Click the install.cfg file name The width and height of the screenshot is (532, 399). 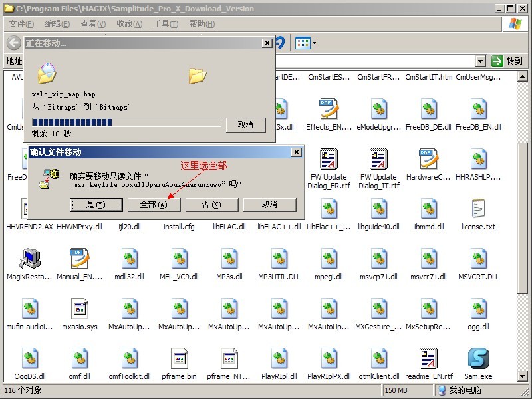tap(179, 227)
